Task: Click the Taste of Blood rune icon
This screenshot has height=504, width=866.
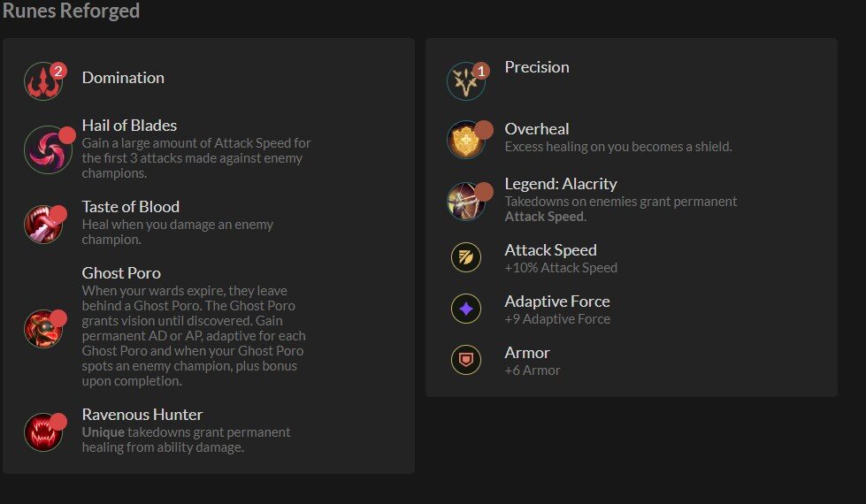Action: 44,225
